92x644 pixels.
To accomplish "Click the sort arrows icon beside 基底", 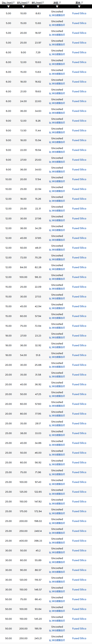I will (x=82, y=3).
